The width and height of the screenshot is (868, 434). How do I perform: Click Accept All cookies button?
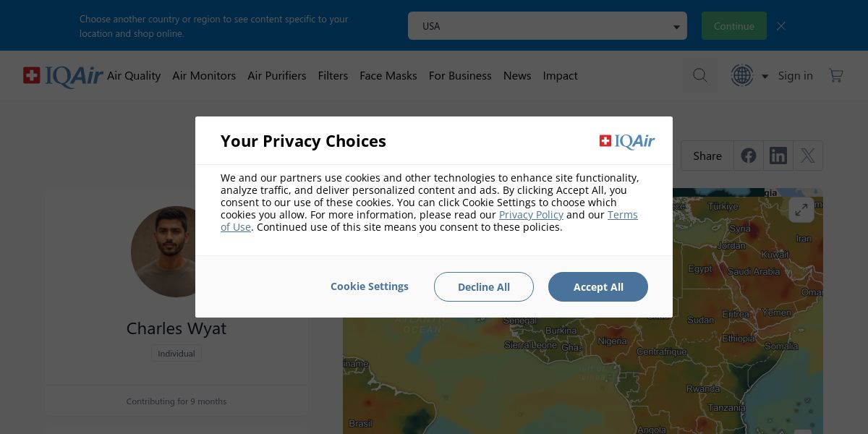pyautogui.click(x=598, y=287)
